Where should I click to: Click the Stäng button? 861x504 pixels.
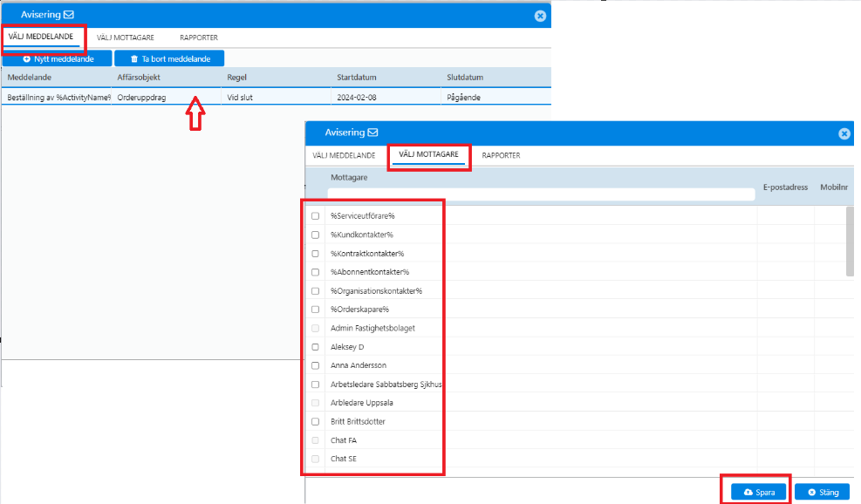point(822,493)
